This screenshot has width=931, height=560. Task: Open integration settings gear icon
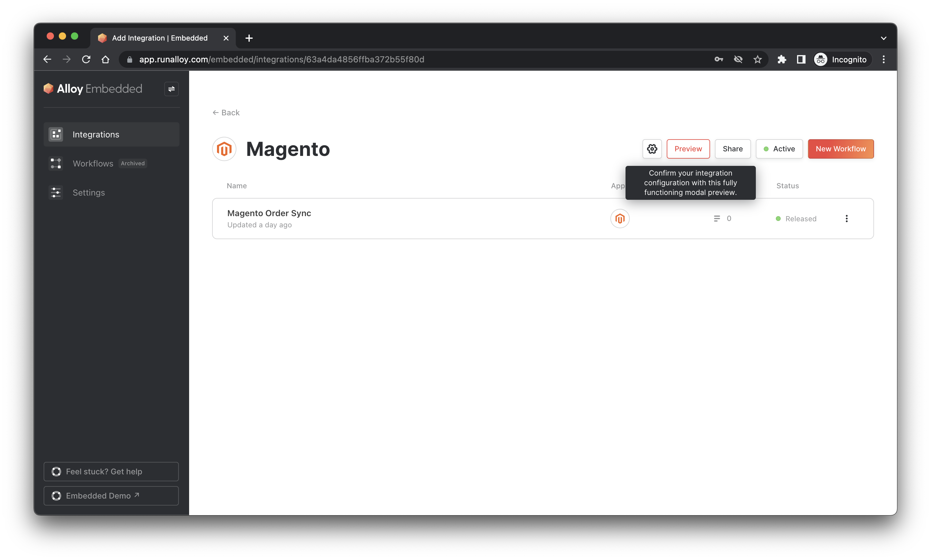[652, 149]
